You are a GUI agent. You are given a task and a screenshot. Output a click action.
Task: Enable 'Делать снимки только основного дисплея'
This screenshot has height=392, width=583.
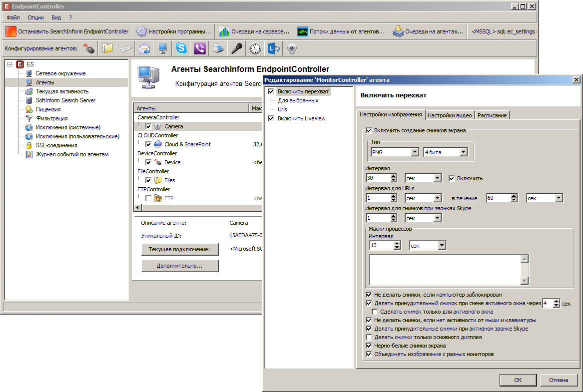369,337
